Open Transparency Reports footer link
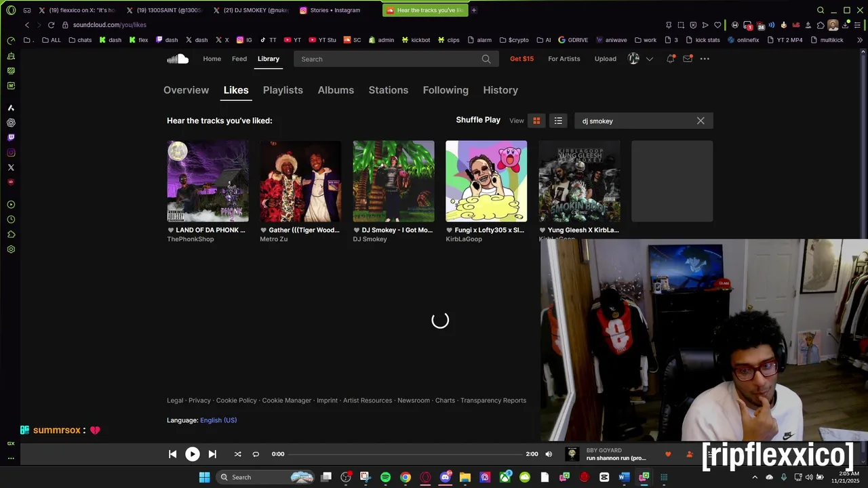Screen dimensions: 868x488 [x=493, y=401]
